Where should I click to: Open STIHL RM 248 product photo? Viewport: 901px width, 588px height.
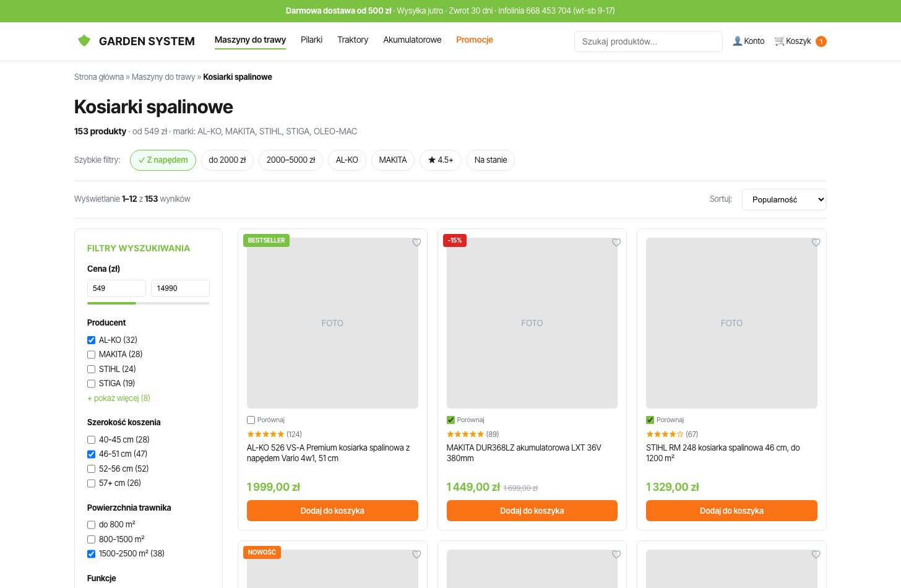click(731, 323)
